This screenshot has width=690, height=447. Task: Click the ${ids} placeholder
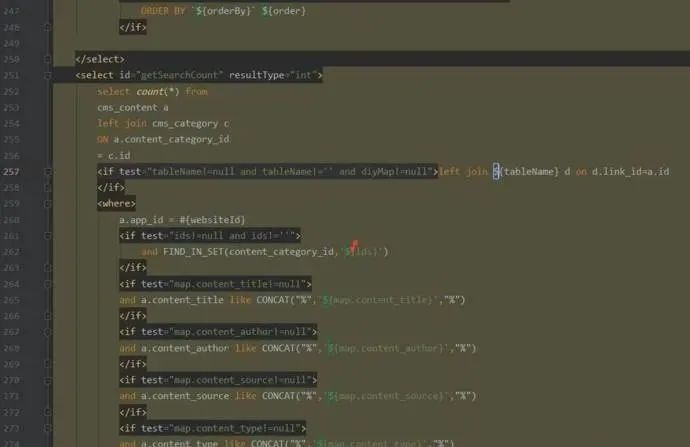[361, 252]
